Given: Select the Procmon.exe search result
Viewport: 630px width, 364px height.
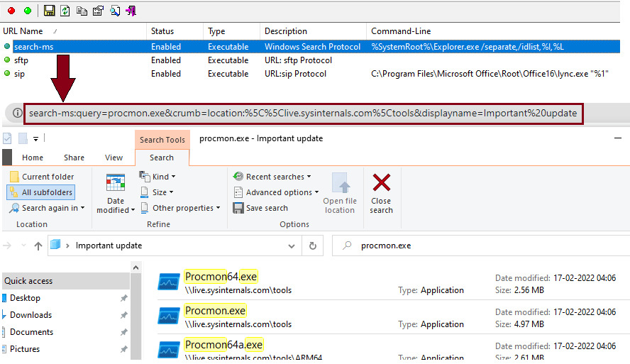Looking at the screenshot, I should (x=392, y=317).
